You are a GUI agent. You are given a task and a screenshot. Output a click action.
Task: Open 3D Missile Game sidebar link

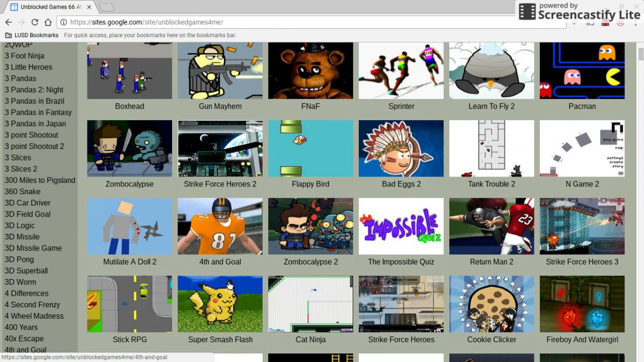click(33, 248)
